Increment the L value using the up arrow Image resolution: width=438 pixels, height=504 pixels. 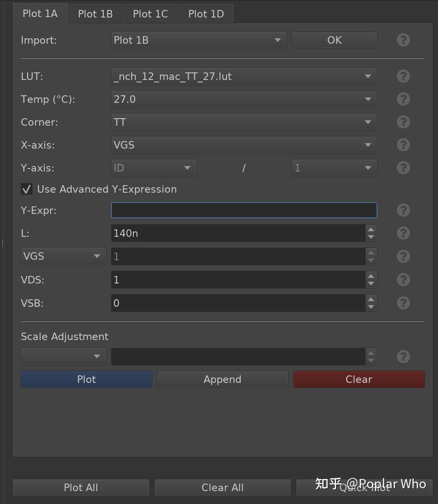[371, 229]
